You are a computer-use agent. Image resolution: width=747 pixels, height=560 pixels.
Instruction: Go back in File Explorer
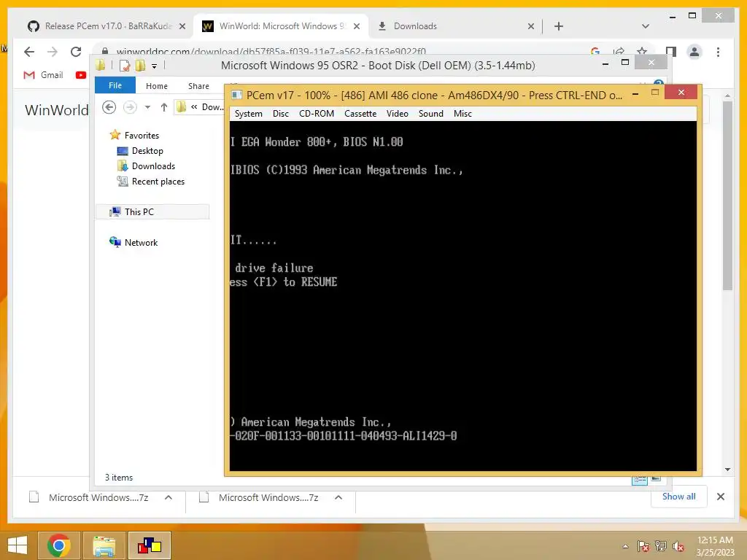click(x=109, y=107)
